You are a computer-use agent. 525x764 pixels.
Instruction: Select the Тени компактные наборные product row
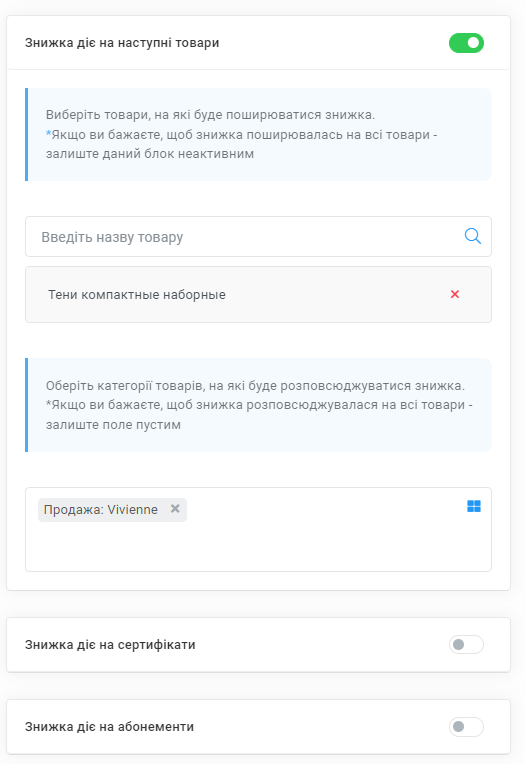pyautogui.click(x=258, y=294)
